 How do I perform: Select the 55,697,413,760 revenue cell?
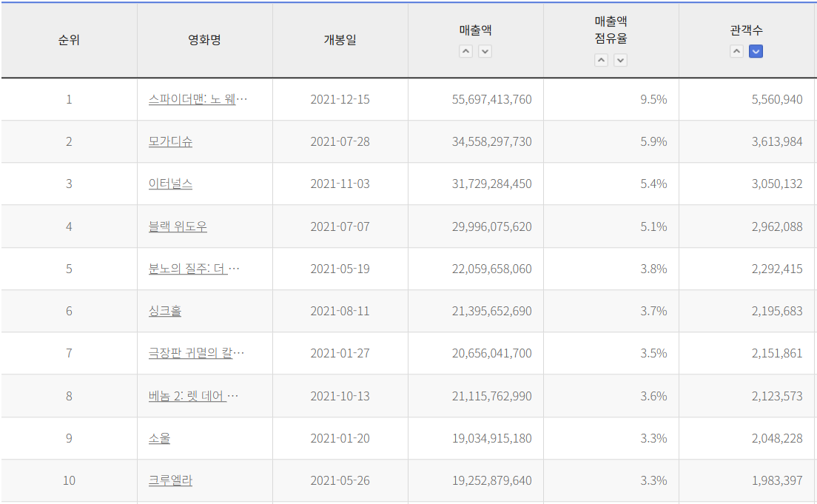click(x=491, y=99)
